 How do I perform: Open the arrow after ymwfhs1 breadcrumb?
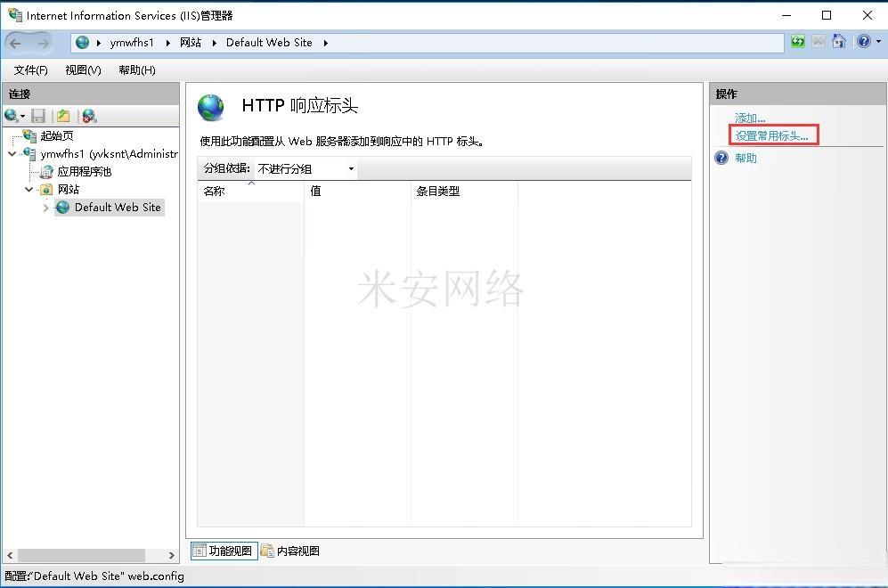pos(168,43)
